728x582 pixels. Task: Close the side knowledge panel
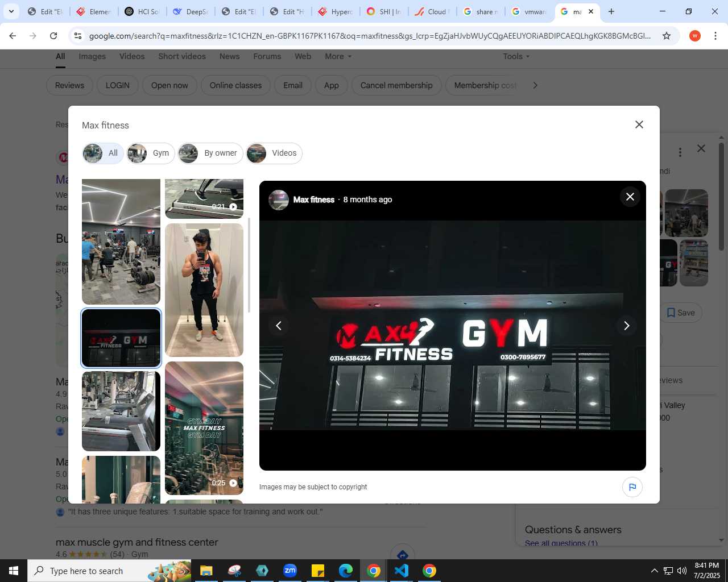tap(701, 148)
